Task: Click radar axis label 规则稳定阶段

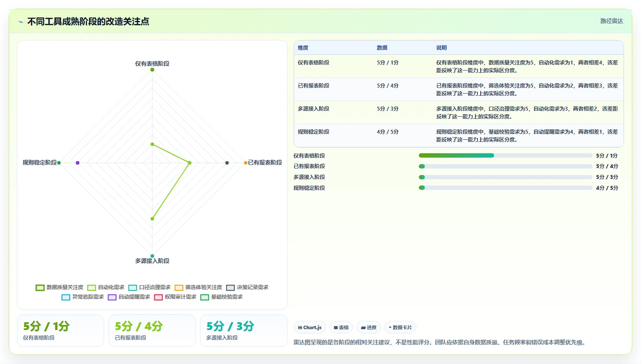Action: pos(40,162)
